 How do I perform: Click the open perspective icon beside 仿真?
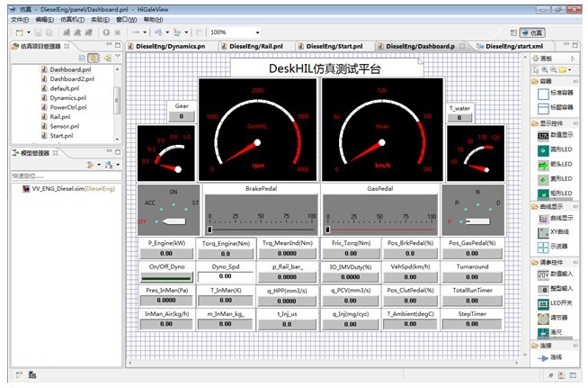[513, 33]
